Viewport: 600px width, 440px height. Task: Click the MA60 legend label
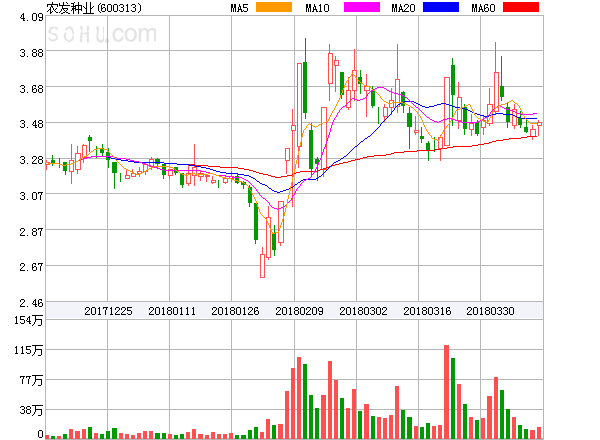483,8
